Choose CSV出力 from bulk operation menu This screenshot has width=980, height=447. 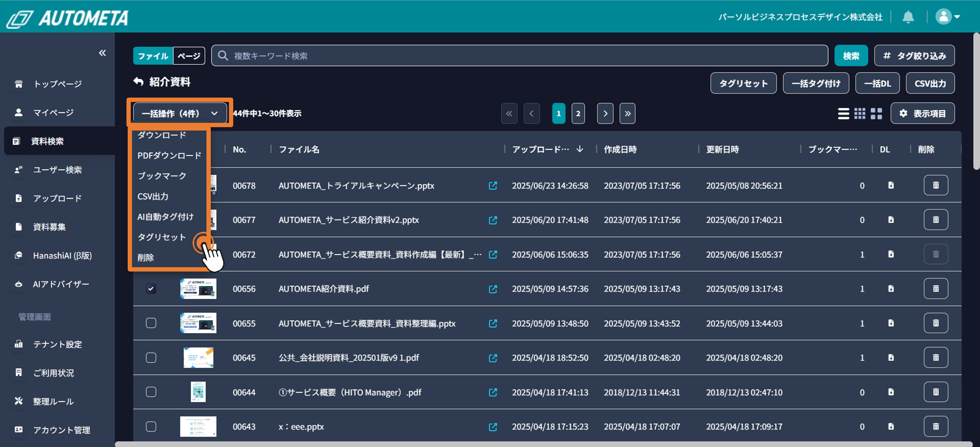click(153, 196)
